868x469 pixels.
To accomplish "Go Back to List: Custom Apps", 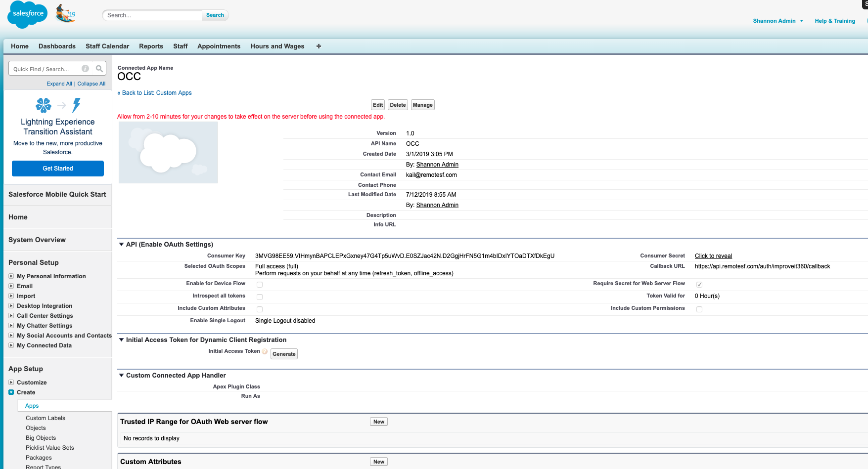I will (x=154, y=93).
